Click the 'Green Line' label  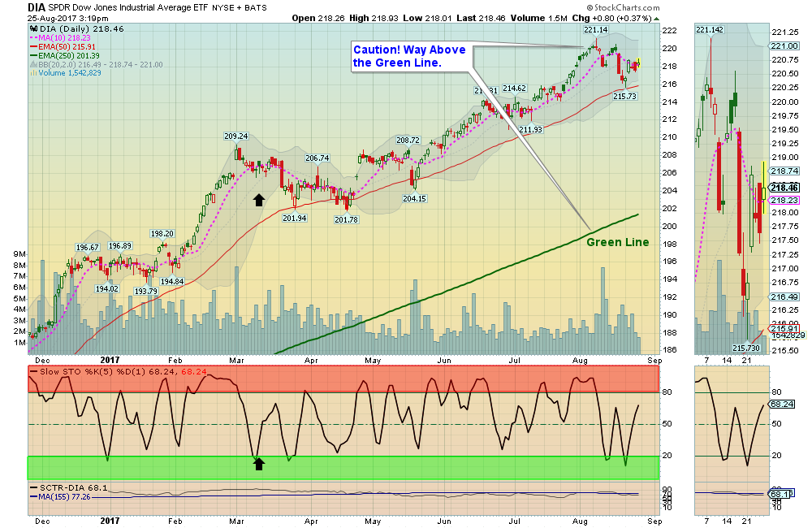pyautogui.click(x=618, y=242)
